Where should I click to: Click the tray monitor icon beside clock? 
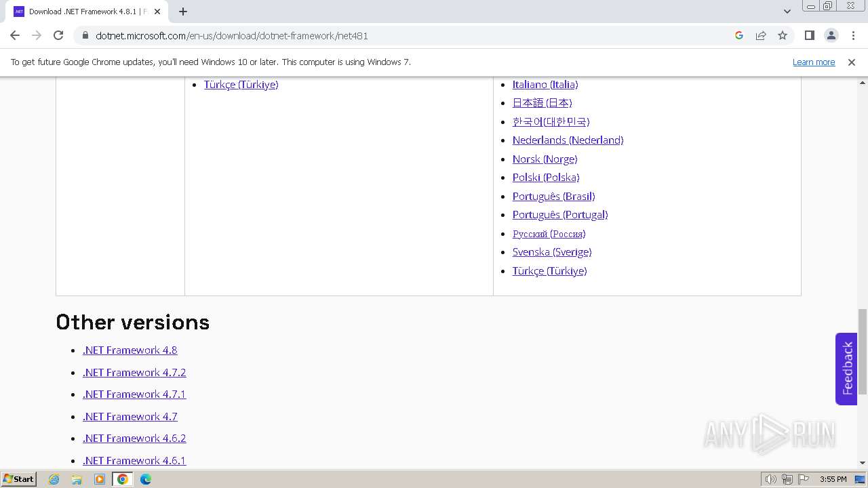860,479
